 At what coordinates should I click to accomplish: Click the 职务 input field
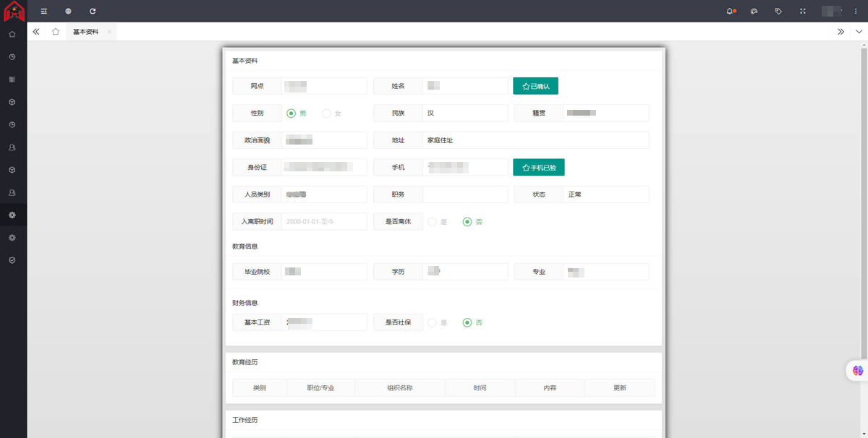(465, 194)
